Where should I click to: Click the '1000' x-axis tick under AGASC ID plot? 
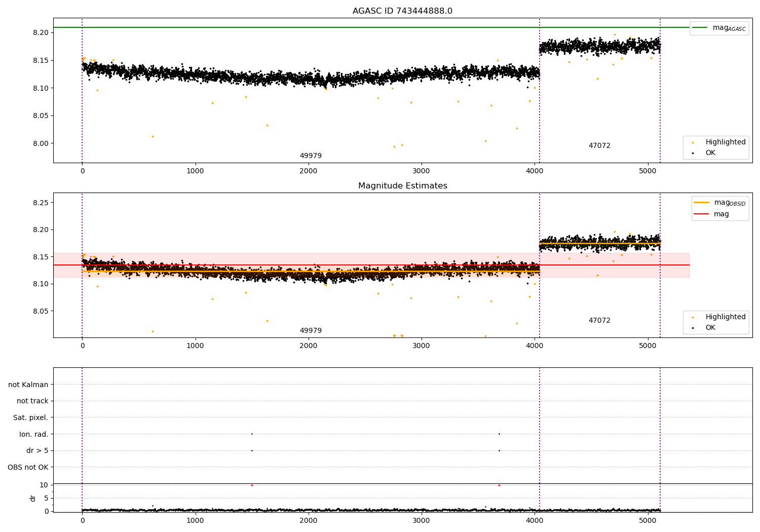195,171
